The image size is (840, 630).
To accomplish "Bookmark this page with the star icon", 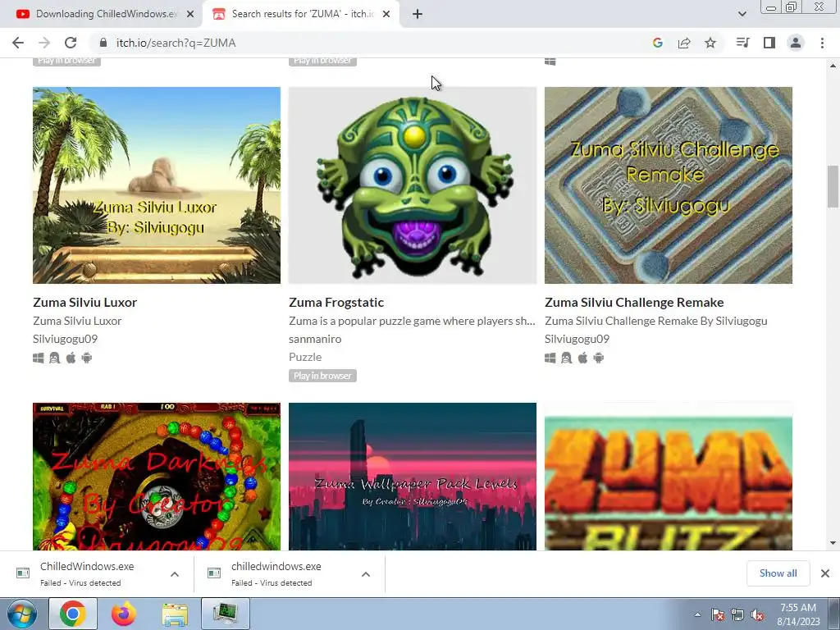I will [710, 43].
